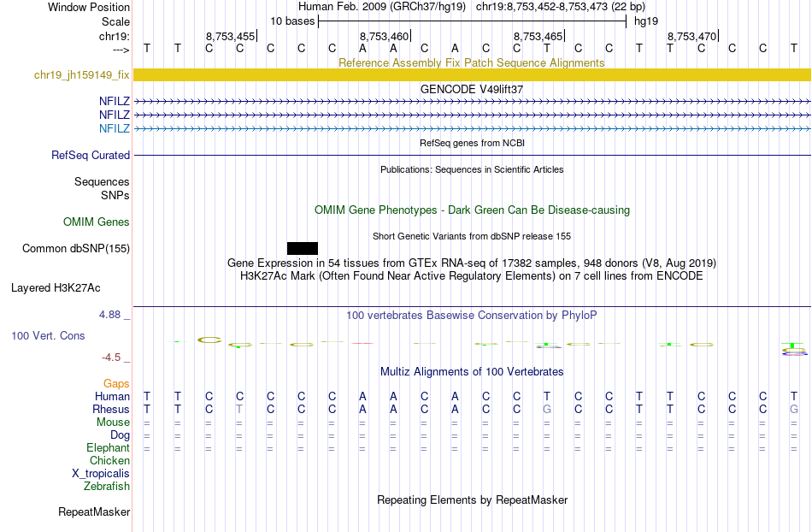Open Publications: Sequences in Scientific Articles
The height and width of the screenshot is (532, 812).
[x=472, y=169]
